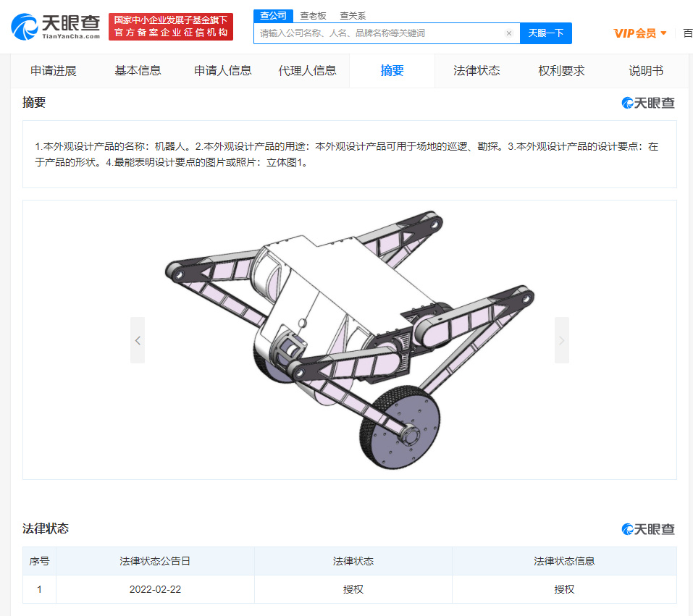Switch to the 申请进展 tab
The height and width of the screenshot is (616, 693).
coord(54,71)
